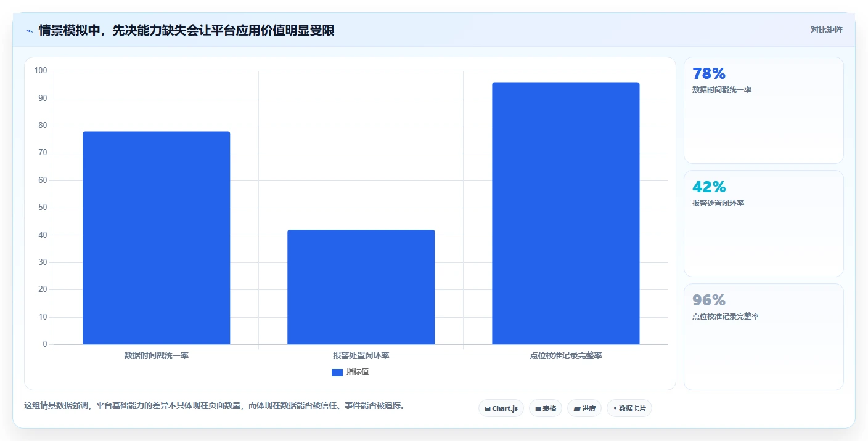The width and height of the screenshot is (868, 441).
Task: Click the y-axis value 50
Action: pos(43,208)
